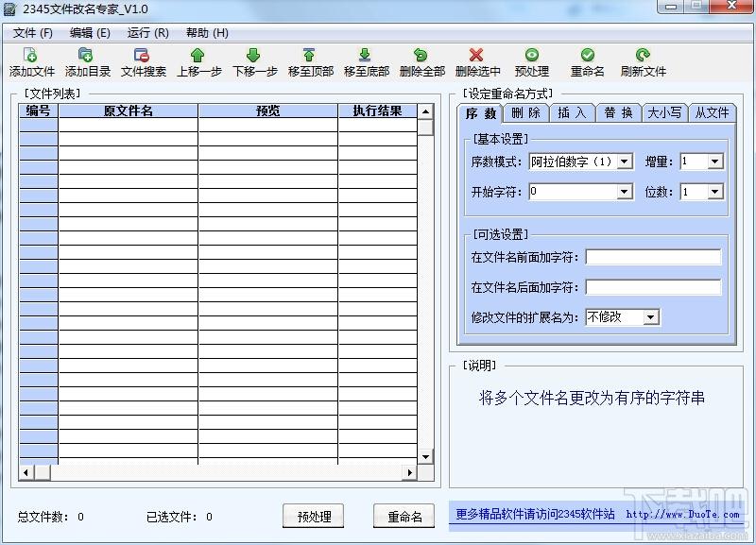Screen dimensions: 756x545
Task: Click the file list scroll down arrow
Action: (x=426, y=457)
